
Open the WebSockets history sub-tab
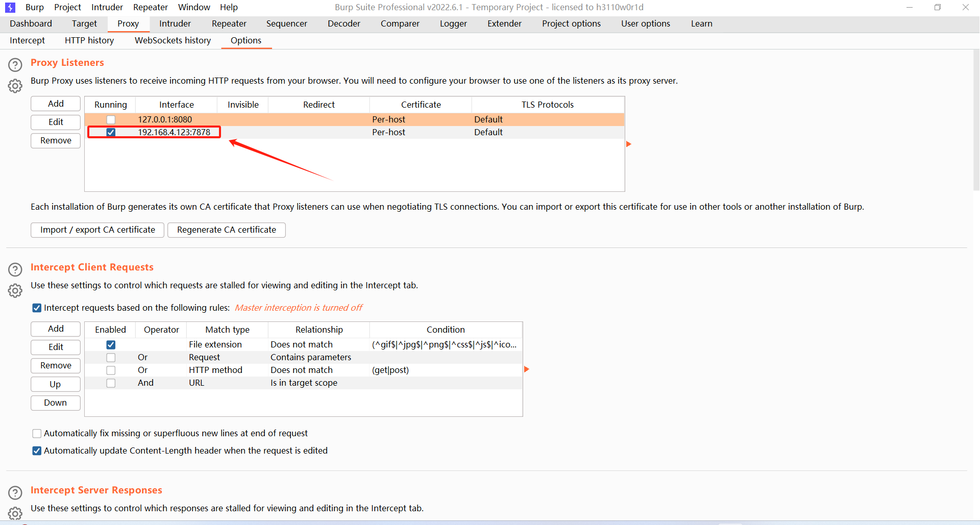click(x=173, y=40)
